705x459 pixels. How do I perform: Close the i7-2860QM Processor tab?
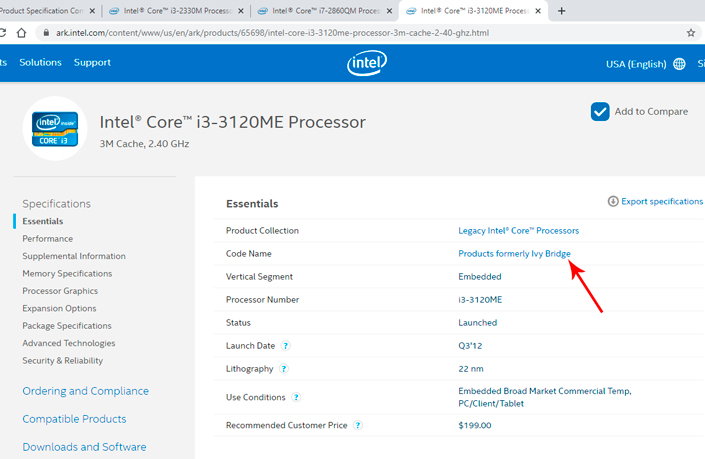point(389,11)
